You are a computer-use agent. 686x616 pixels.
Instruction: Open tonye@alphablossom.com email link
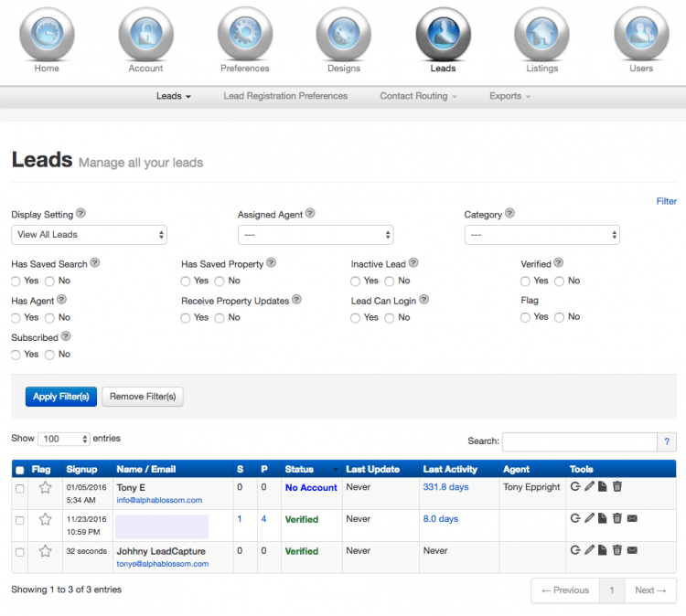tap(162, 564)
